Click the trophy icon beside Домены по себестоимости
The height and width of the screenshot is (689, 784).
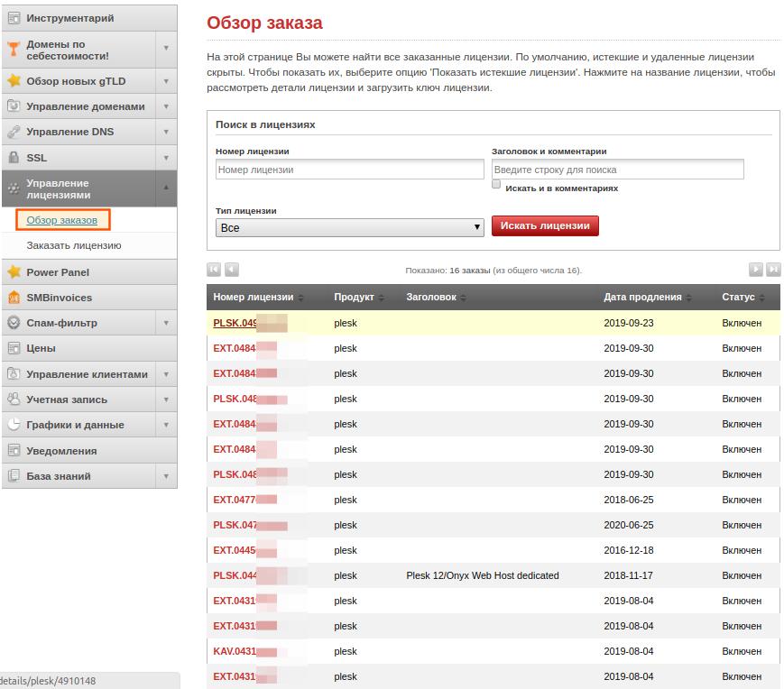pos(14,49)
